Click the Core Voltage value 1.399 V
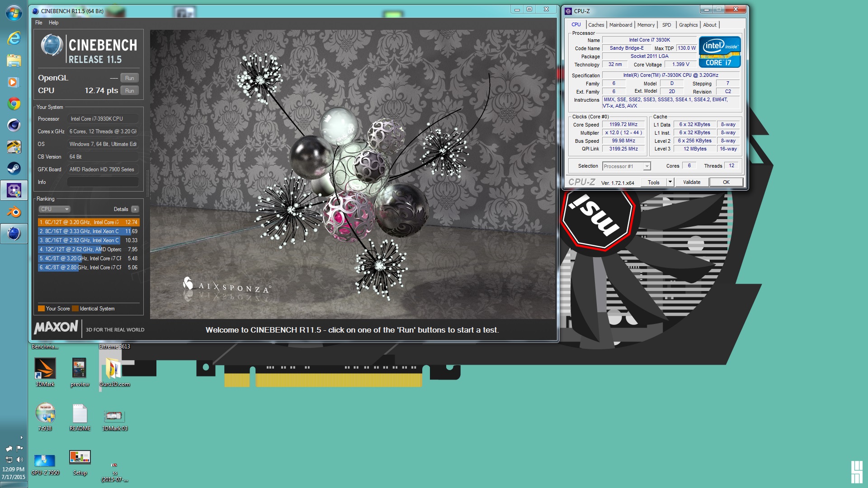 point(680,65)
